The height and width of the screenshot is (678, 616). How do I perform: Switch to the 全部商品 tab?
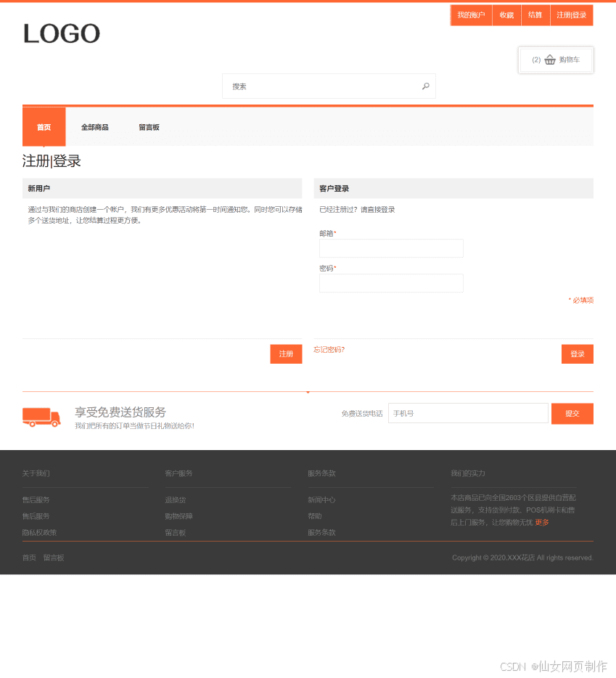[x=95, y=126]
